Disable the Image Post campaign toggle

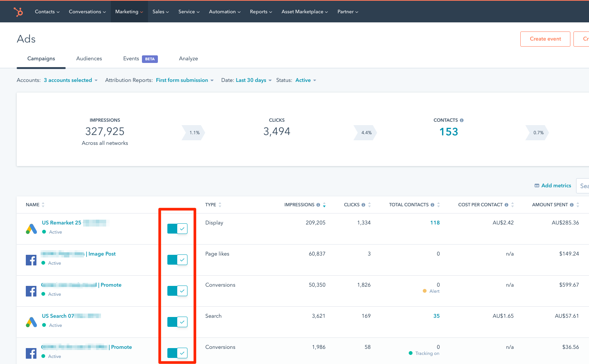[x=177, y=260]
